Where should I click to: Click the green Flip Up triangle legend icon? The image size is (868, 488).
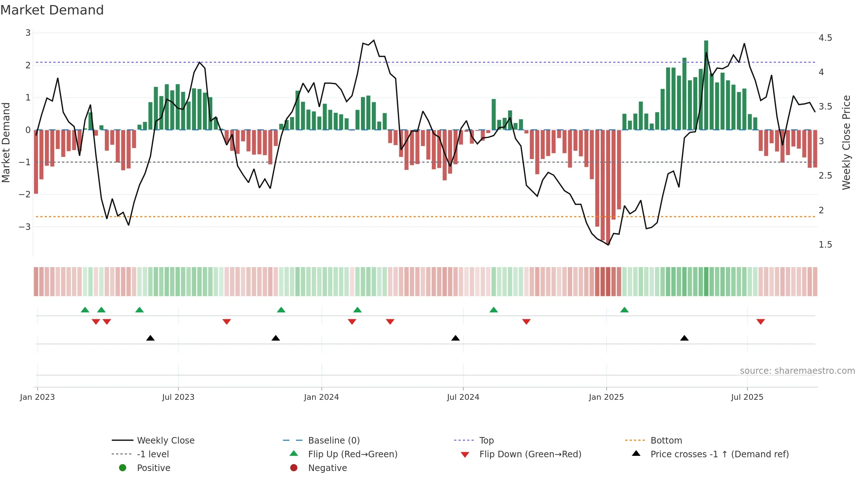click(294, 453)
